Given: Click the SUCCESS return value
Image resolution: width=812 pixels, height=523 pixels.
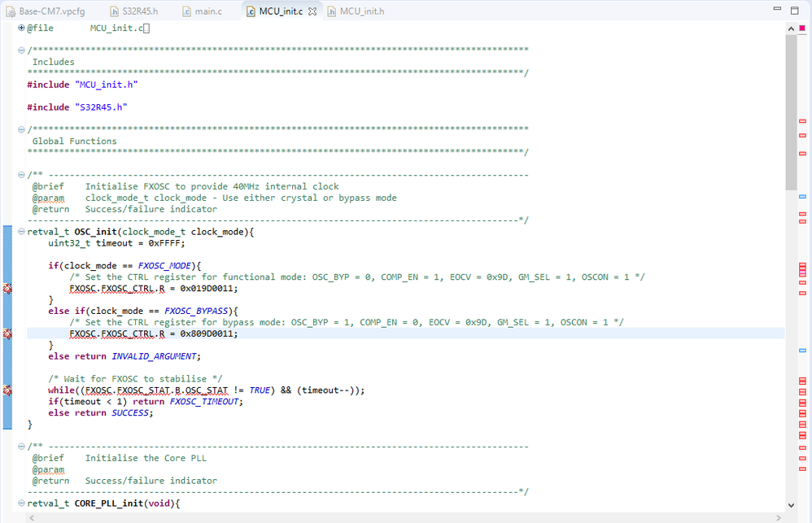Looking at the screenshot, I should (x=130, y=412).
